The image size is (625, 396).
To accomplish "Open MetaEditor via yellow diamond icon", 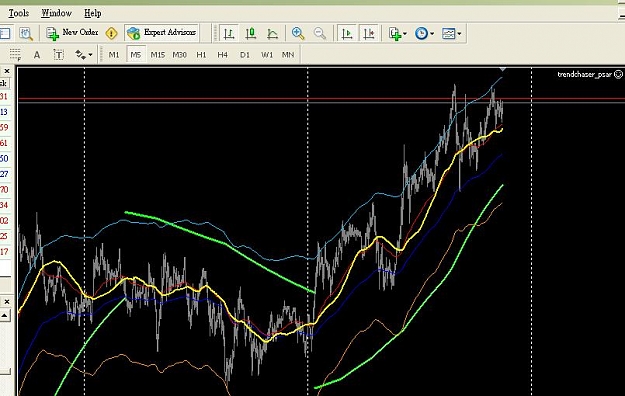I will tap(112, 33).
